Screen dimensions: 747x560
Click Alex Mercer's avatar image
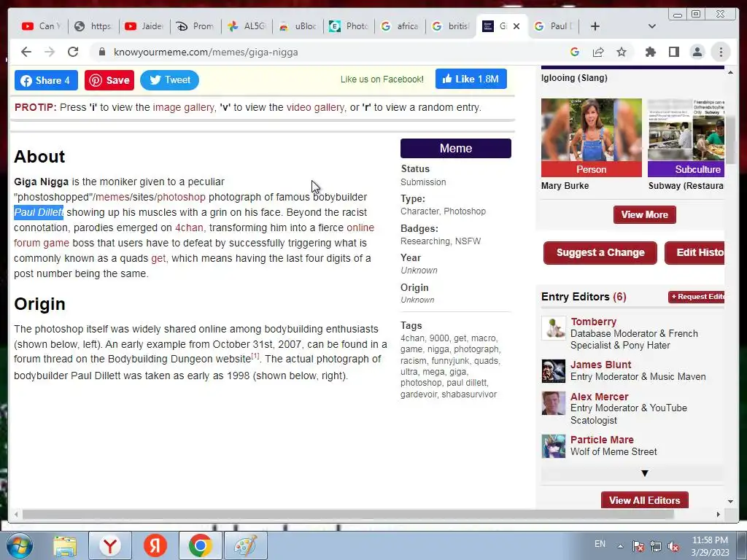tap(554, 404)
